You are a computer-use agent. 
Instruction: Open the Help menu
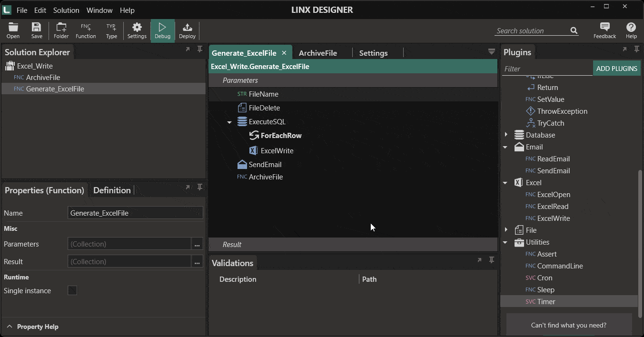click(x=127, y=10)
